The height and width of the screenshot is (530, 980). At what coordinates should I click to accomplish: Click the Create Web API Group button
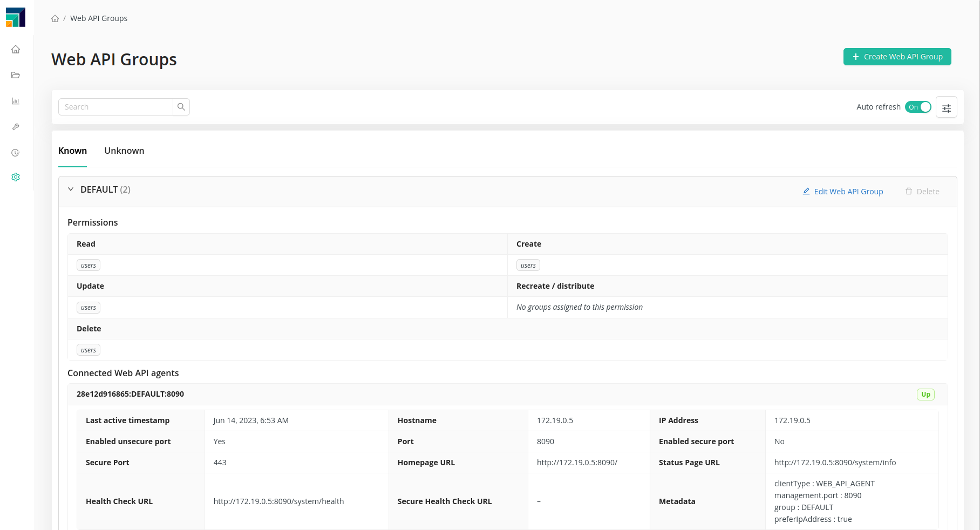(x=897, y=57)
